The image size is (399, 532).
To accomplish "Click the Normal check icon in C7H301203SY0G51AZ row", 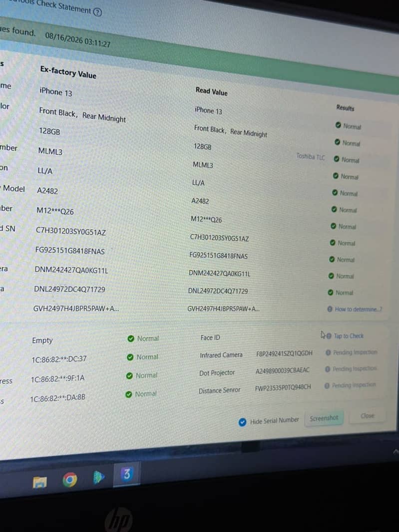I will pos(333,243).
